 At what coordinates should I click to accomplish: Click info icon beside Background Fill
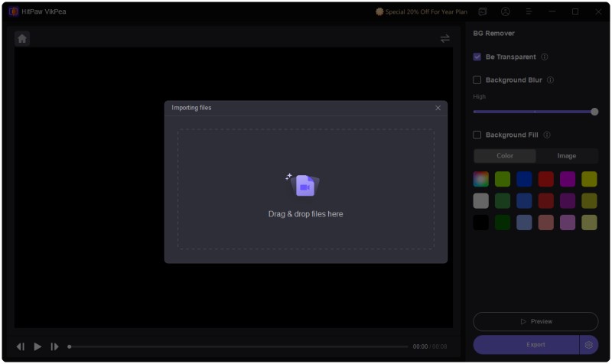[547, 135]
